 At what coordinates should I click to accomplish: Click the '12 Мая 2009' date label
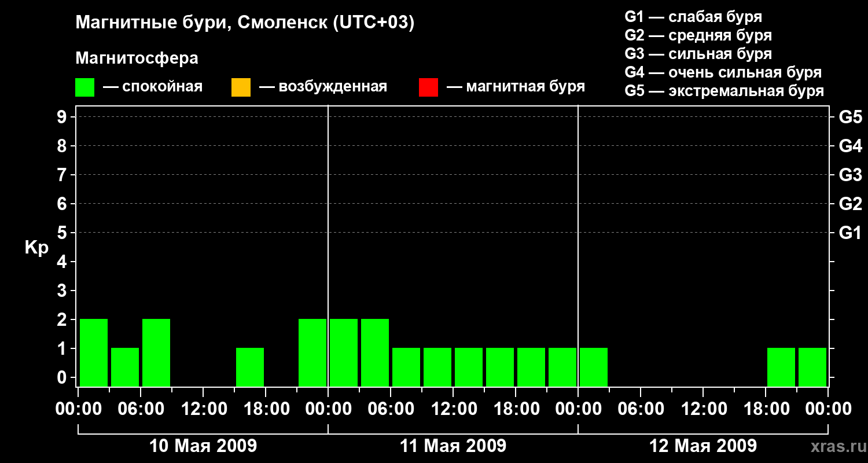point(703,446)
